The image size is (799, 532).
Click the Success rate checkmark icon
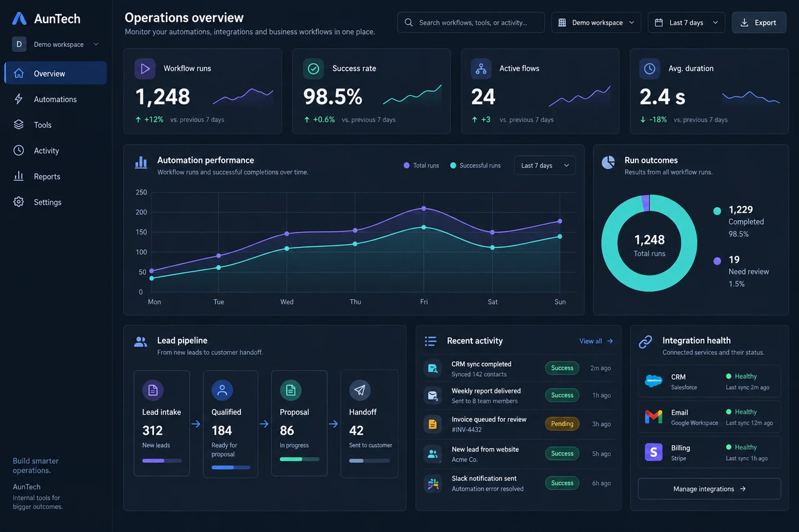click(313, 69)
